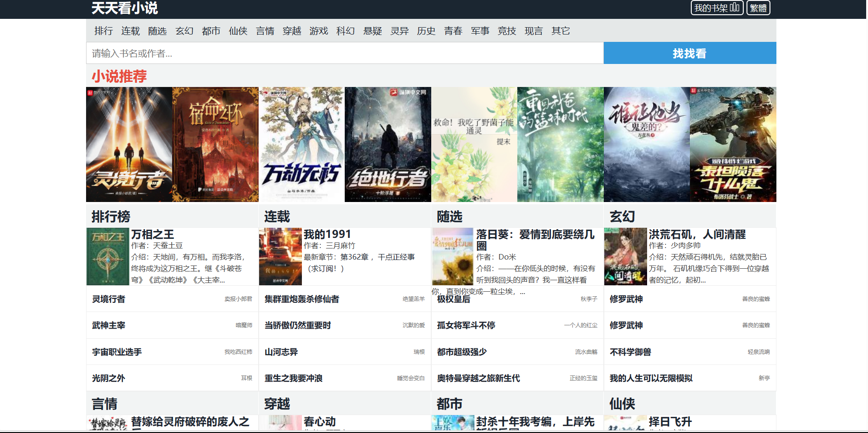The image size is (868, 433).
Task: Open the sunflower cover of 落日葵
Action: pos(453,256)
